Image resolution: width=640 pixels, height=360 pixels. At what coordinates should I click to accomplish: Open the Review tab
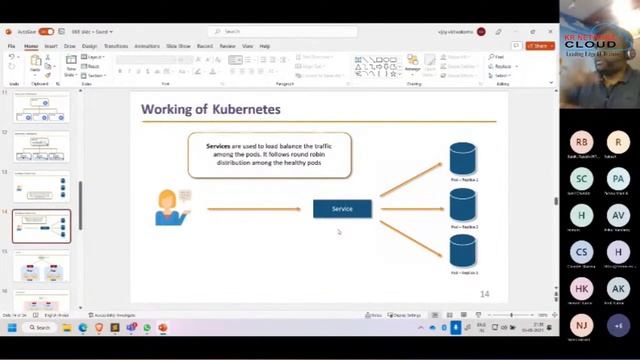[227, 46]
